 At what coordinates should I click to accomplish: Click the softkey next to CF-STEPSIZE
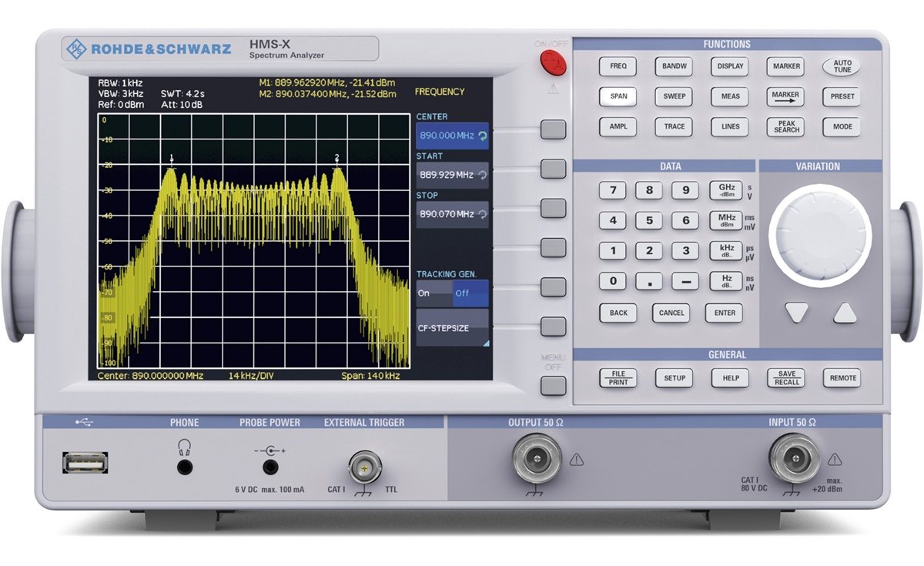(x=553, y=327)
